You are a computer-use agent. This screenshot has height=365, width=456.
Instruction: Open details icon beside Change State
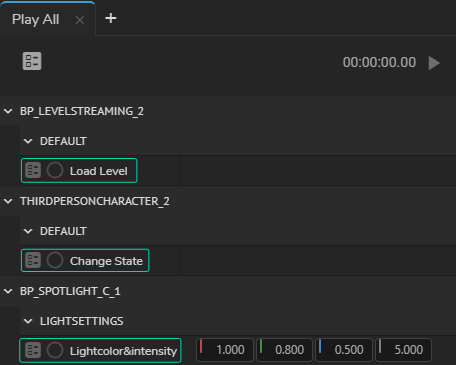pos(33,260)
